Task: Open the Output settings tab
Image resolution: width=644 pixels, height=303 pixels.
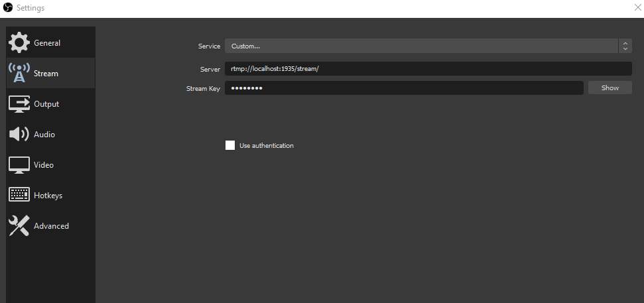Action: 51,104
